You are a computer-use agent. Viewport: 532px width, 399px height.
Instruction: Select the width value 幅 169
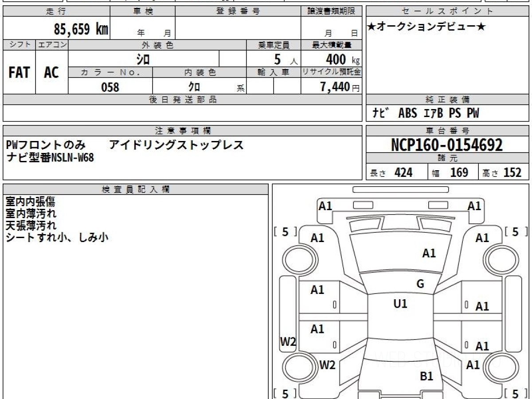pyautogui.click(x=450, y=173)
